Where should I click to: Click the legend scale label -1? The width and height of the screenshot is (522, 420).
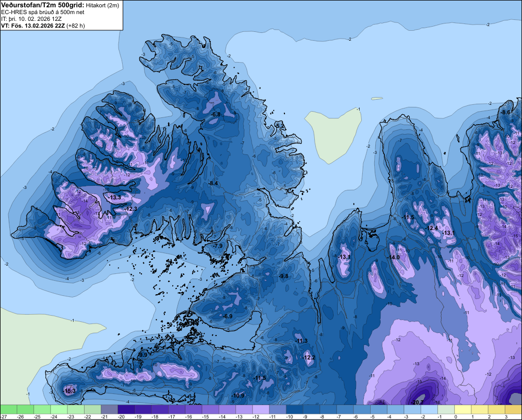[440, 417]
